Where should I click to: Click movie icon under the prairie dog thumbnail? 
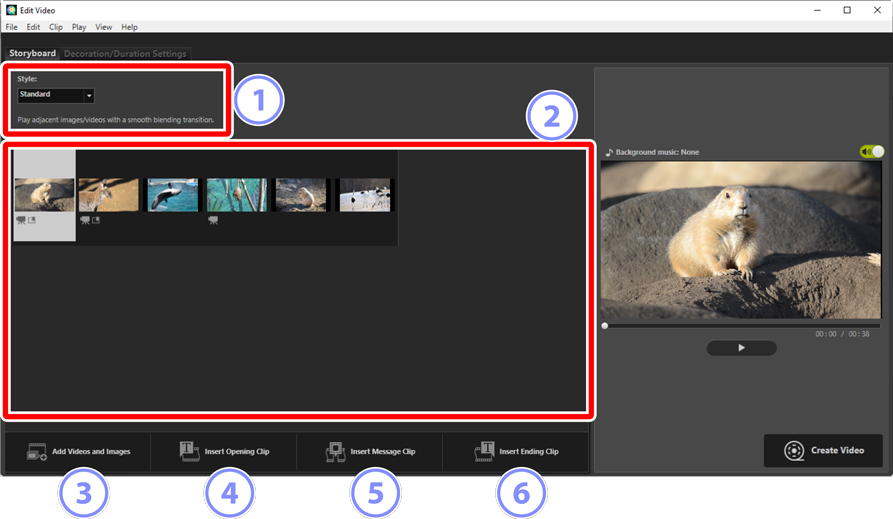[21, 220]
